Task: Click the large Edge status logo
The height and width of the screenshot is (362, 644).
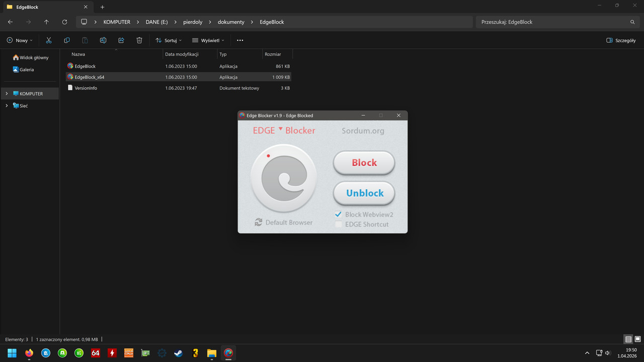Action: pos(284,178)
